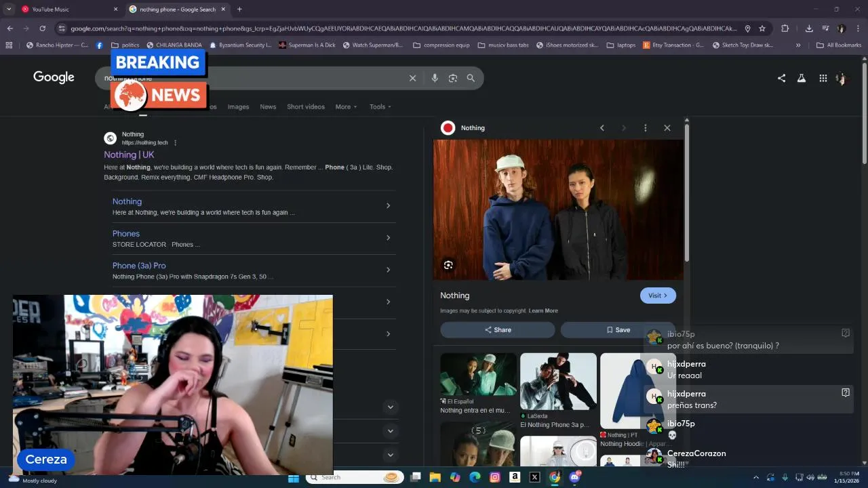Viewport: 868px width, 488px height.
Task: Open Discord from taskbar
Action: [575, 477]
